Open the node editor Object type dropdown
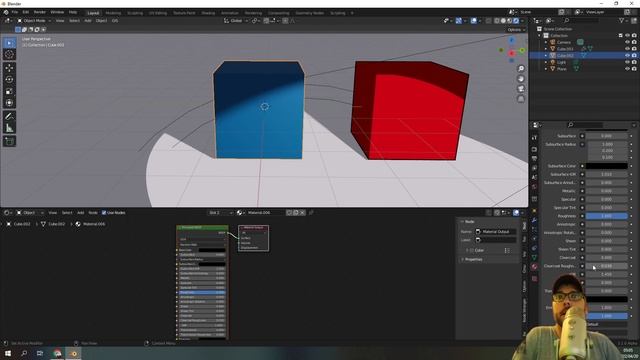The width and height of the screenshot is (640, 360). pyautogui.click(x=30, y=213)
